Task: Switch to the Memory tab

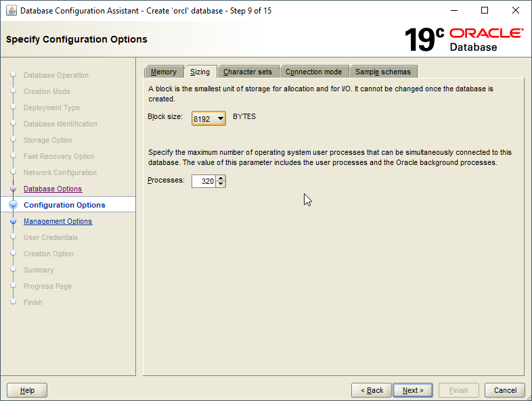Action: [164, 72]
